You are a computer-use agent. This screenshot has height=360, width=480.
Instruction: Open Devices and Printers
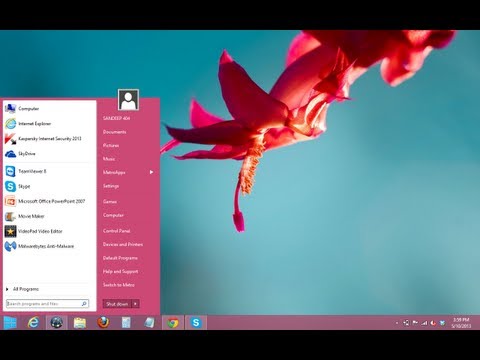(x=123, y=244)
